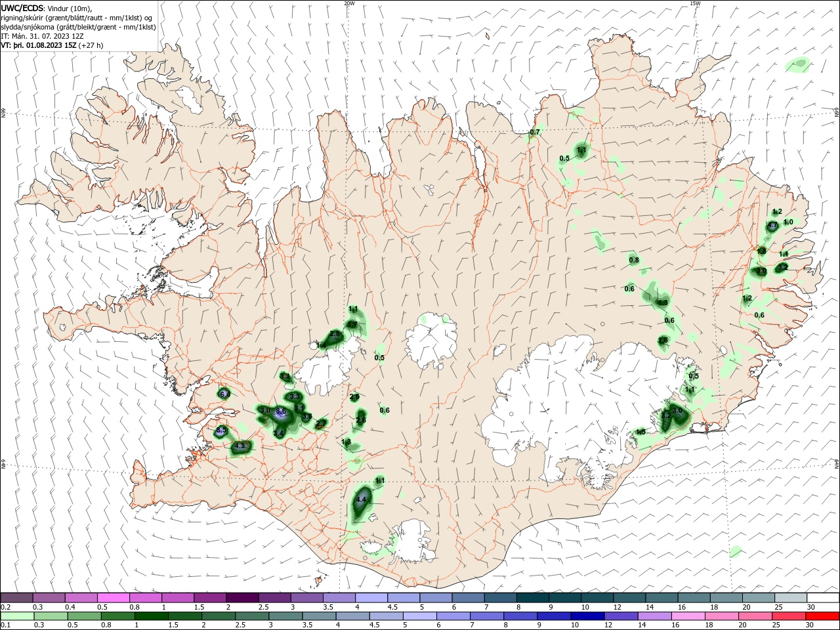Click the 0.2 label on the snow legend

[x=5, y=607]
